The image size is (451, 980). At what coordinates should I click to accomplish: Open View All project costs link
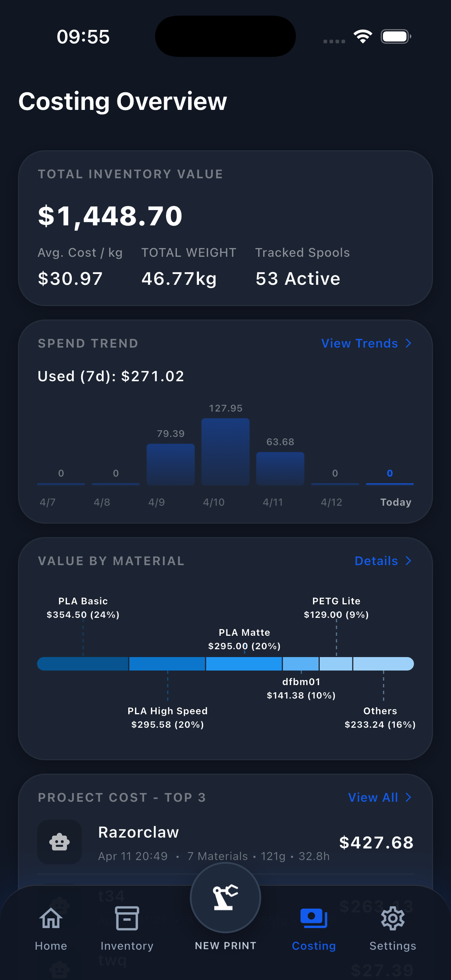tap(373, 797)
